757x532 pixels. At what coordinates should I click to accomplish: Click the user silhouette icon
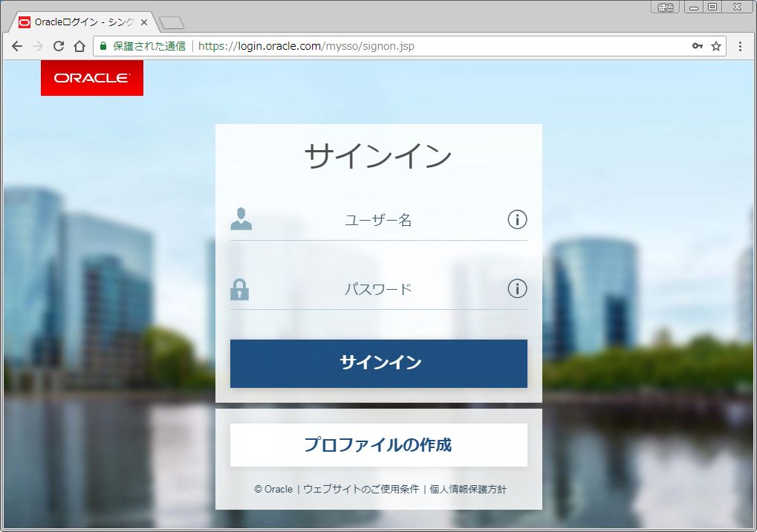(241, 219)
